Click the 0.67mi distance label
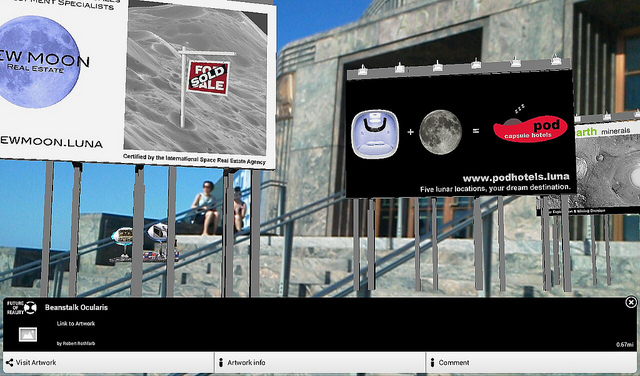640x376 pixels. tap(624, 345)
